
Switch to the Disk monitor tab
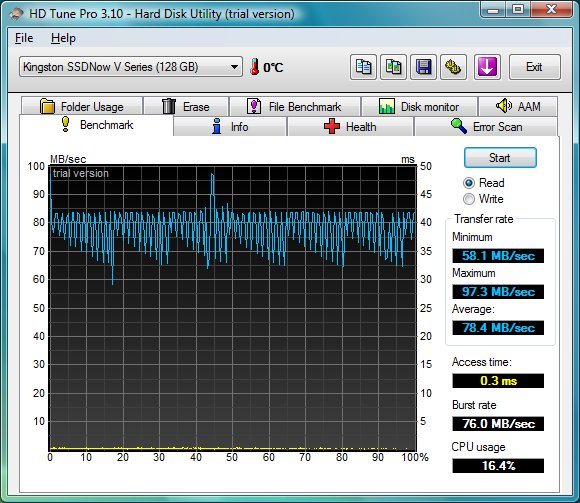click(x=419, y=107)
